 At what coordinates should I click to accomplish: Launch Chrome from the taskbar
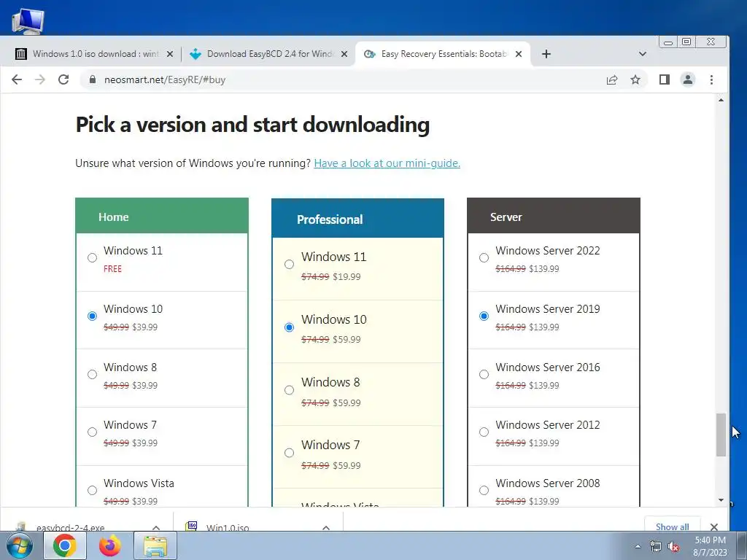click(x=65, y=545)
